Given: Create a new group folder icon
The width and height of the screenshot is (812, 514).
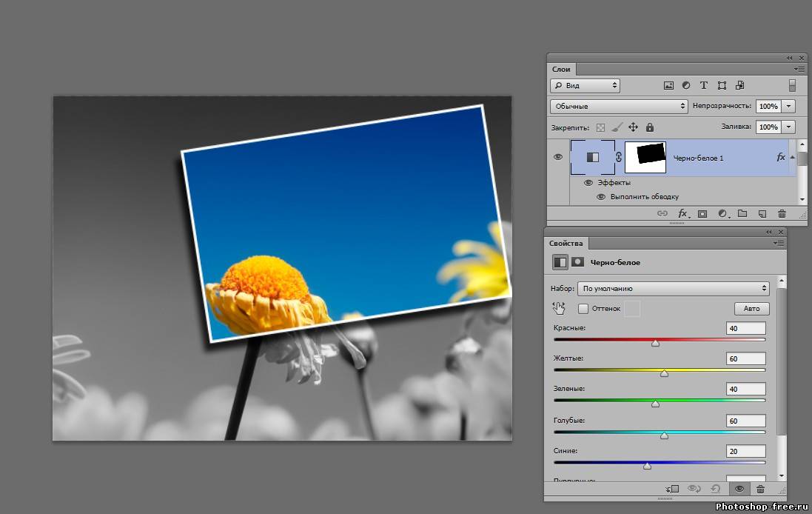Looking at the screenshot, I should [x=742, y=214].
